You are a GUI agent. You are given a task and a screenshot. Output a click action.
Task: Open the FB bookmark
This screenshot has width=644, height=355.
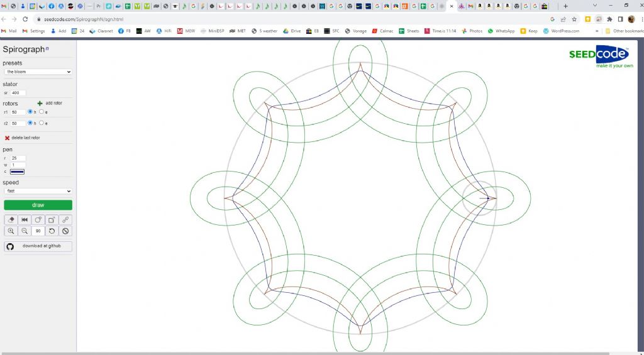125,31
